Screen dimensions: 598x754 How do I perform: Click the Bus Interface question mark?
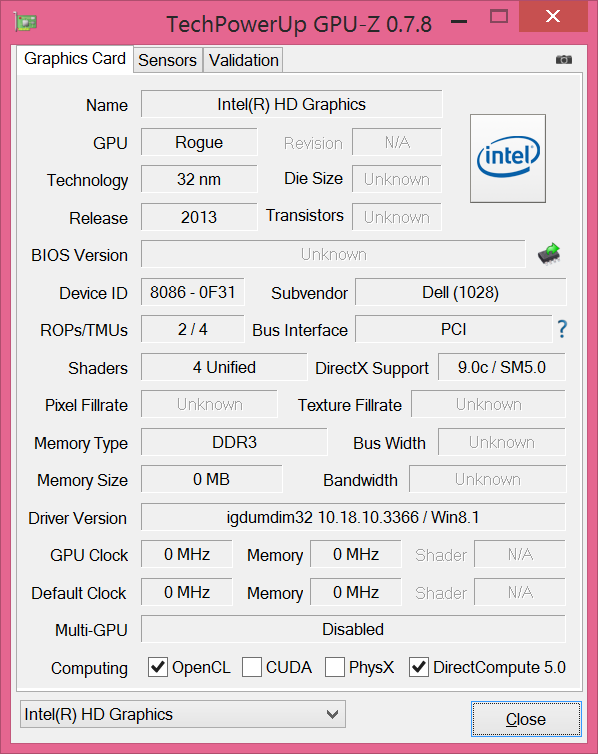pos(562,329)
